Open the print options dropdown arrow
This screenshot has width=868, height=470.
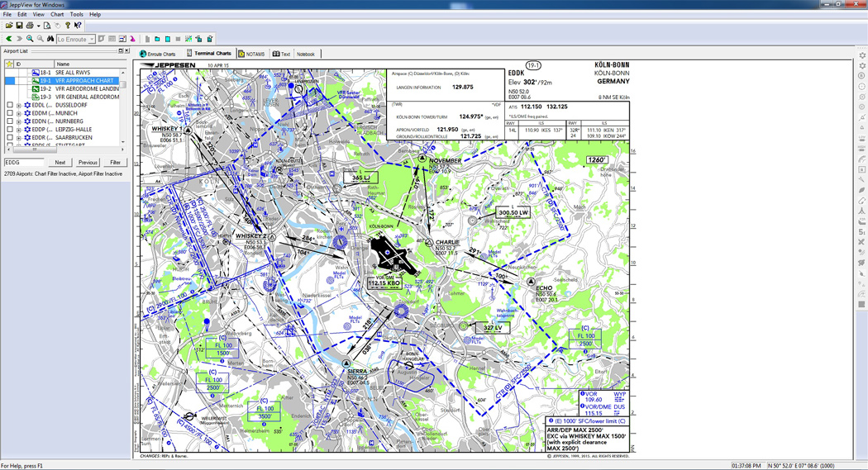tap(38, 26)
